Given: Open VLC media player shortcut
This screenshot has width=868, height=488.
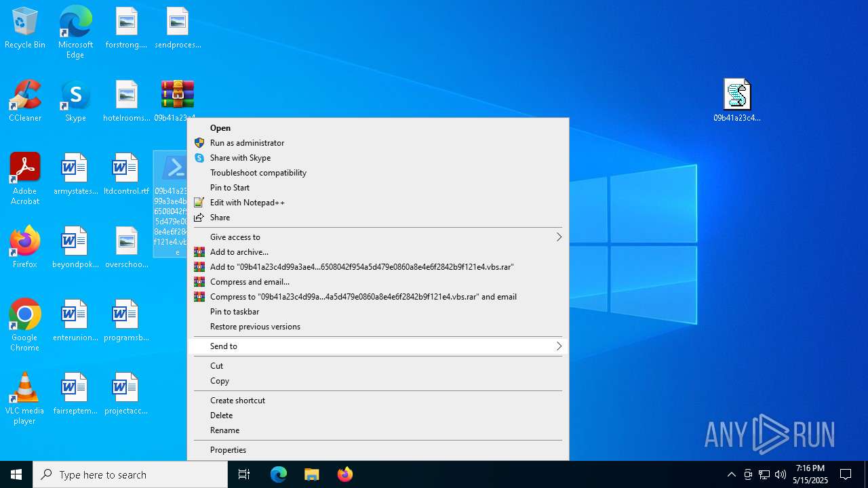Looking at the screenshot, I should point(25,399).
